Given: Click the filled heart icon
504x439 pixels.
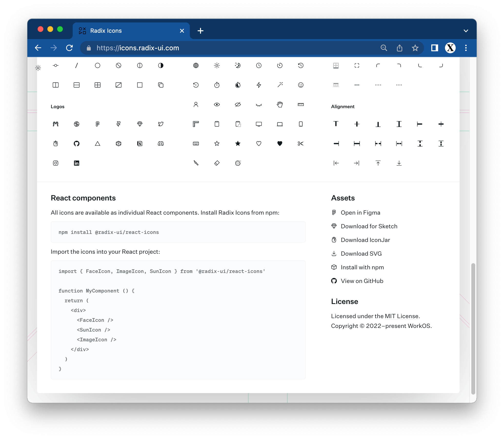Looking at the screenshot, I should tap(280, 144).
